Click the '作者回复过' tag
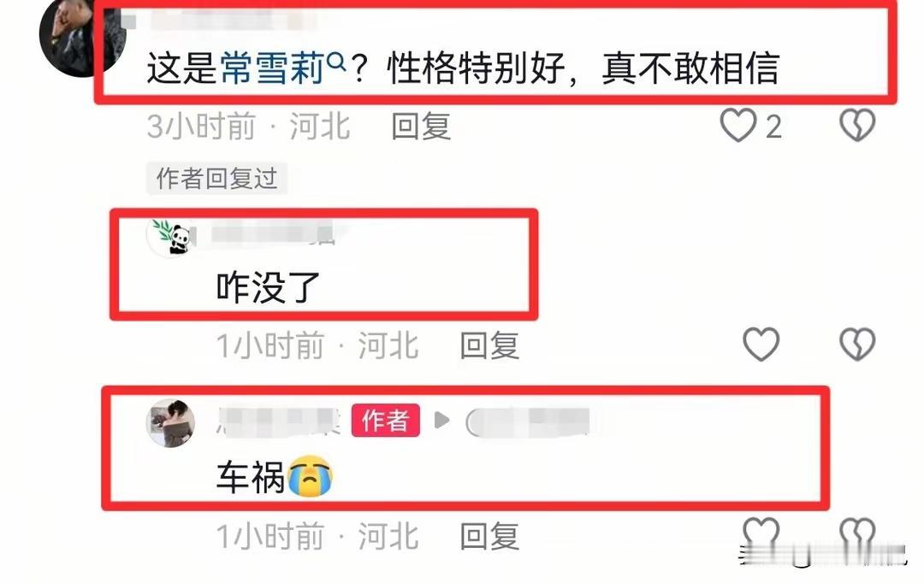 [216, 179]
